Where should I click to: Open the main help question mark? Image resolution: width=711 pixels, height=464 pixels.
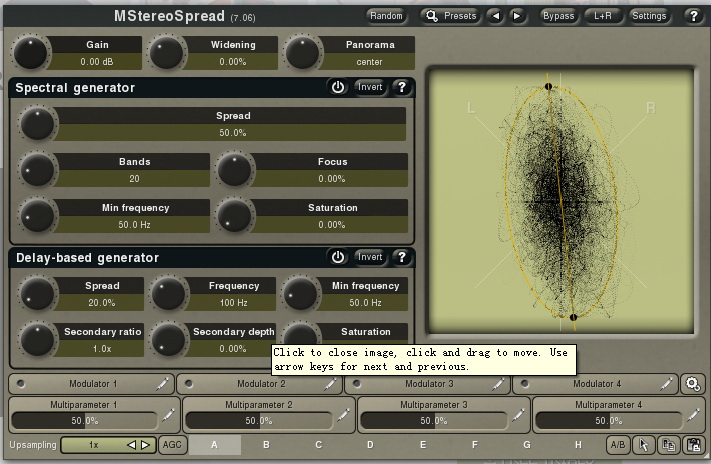point(693,16)
